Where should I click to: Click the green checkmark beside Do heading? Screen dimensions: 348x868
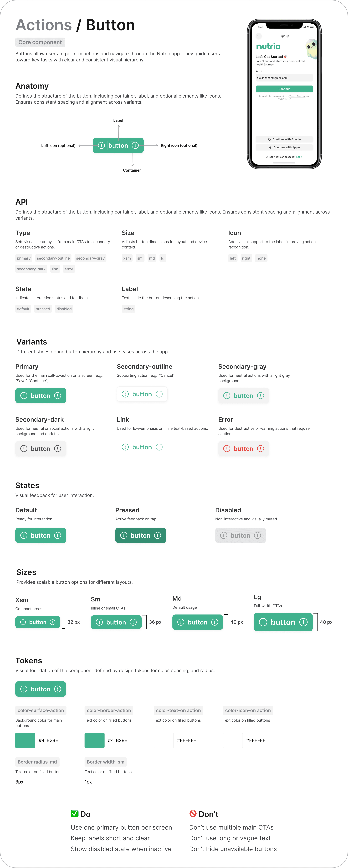tap(75, 813)
